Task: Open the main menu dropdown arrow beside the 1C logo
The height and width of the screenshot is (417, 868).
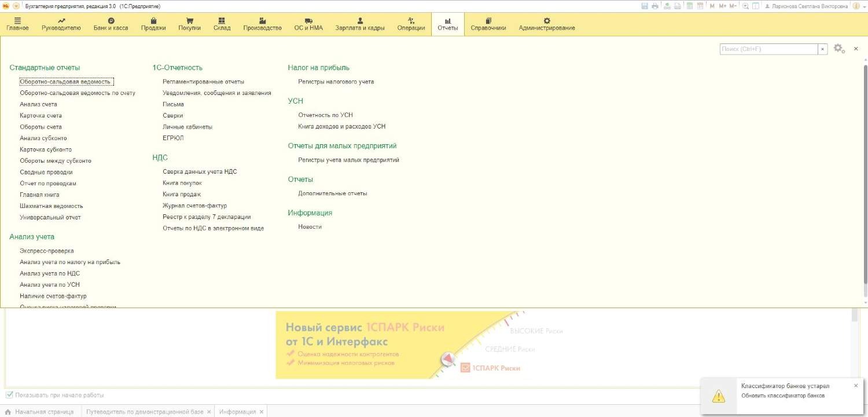Action: (16, 6)
